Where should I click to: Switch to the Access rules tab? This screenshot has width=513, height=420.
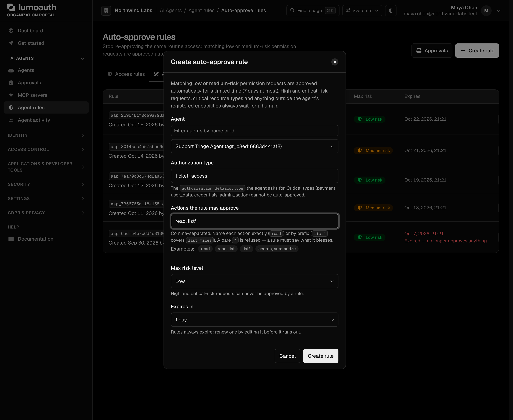(126, 74)
